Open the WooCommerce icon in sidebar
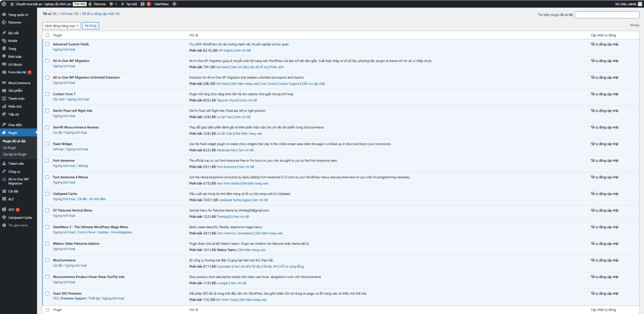The width and height of the screenshot is (644, 314). (x=4, y=83)
